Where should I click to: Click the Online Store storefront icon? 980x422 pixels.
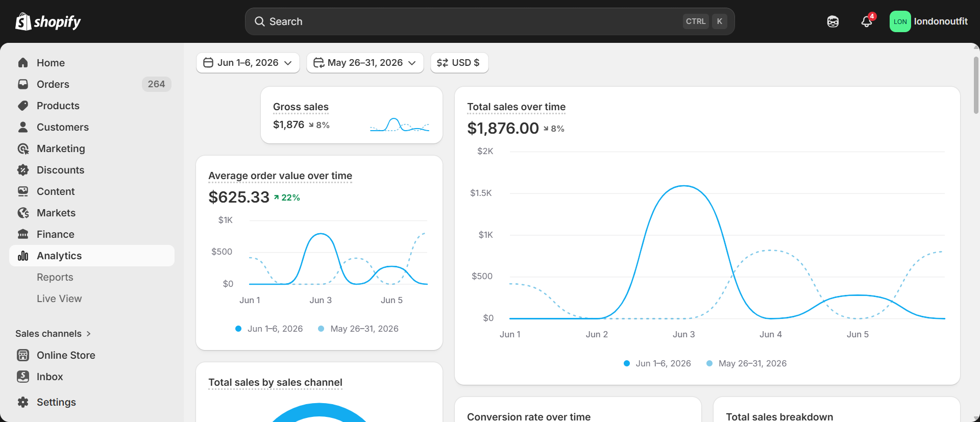coord(23,355)
